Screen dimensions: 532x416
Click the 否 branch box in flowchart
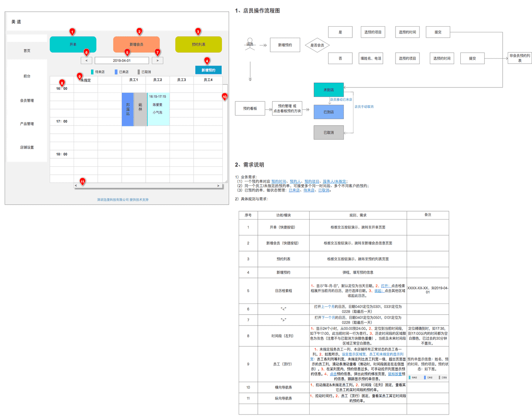coord(340,58)
